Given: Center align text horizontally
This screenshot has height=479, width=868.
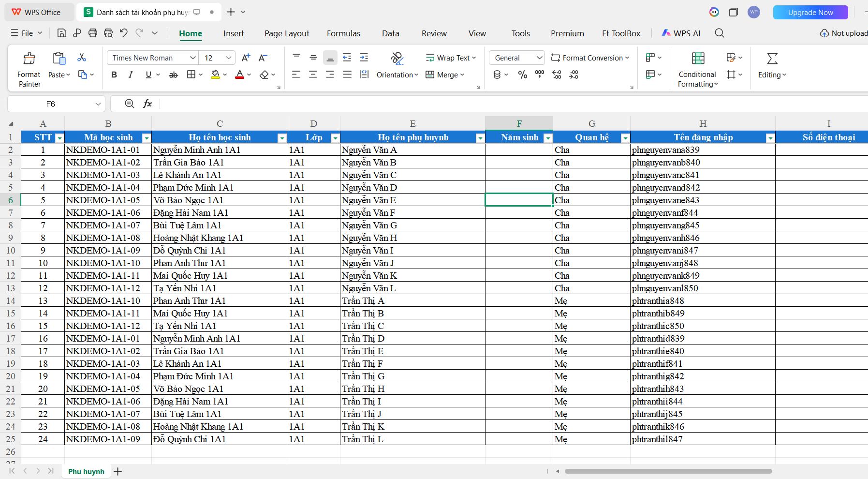Looking at the screenshot, I should coord(313,75).
